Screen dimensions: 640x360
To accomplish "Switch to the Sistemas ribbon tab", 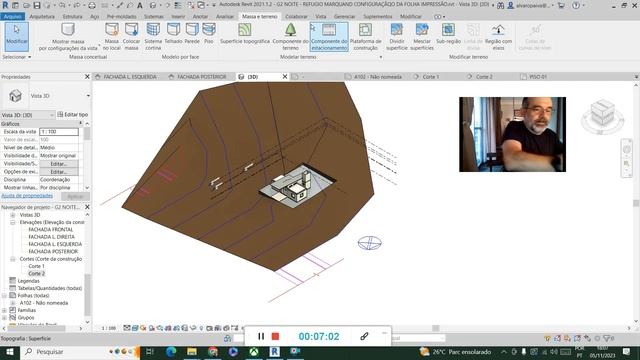I will [x=154, y=16].
